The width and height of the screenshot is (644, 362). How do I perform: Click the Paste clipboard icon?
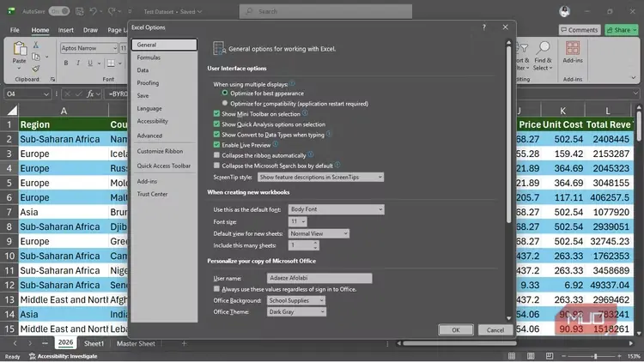click(19, 49)
